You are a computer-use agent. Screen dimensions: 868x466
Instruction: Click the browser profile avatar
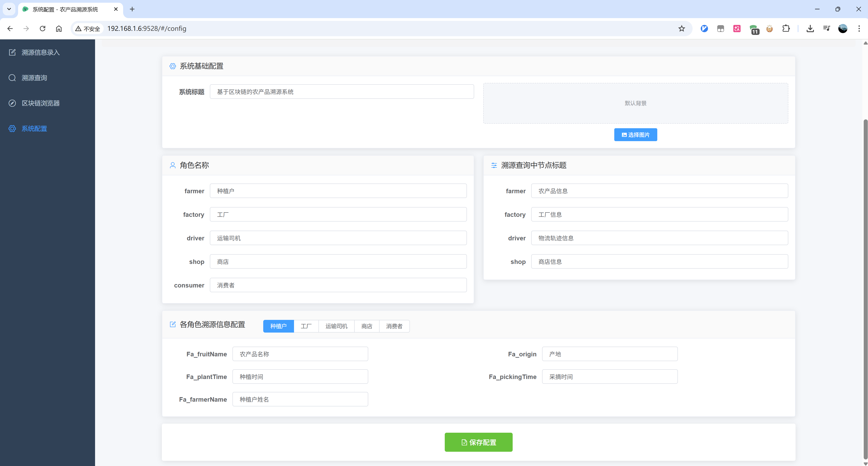pyautogui.click(x=842, y=29)
